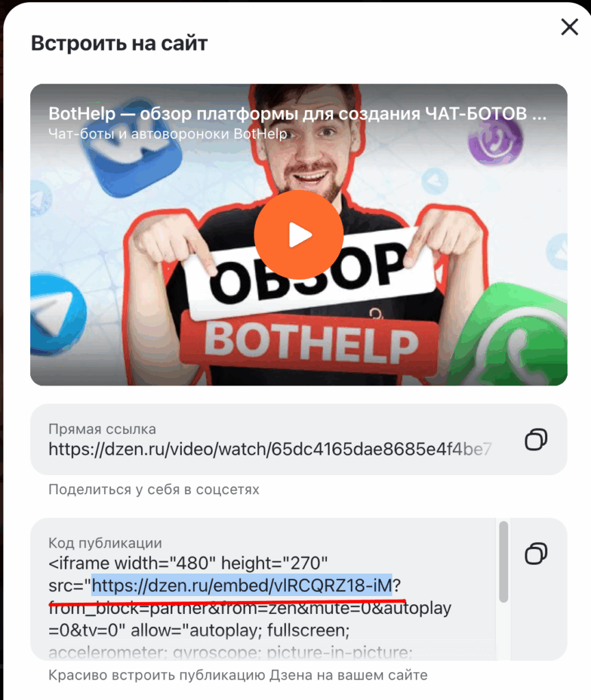591x700 pixels.
Task: Click the highlighted dzen.ru/embed URL
Action: [241, 585]
